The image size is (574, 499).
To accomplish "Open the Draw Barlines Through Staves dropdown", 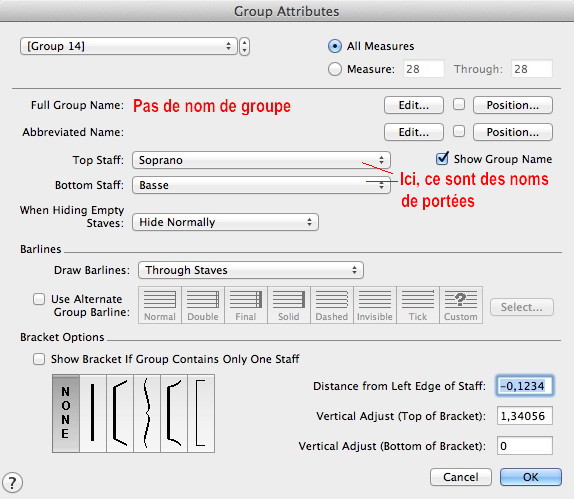I will click(x=251, y=270).
